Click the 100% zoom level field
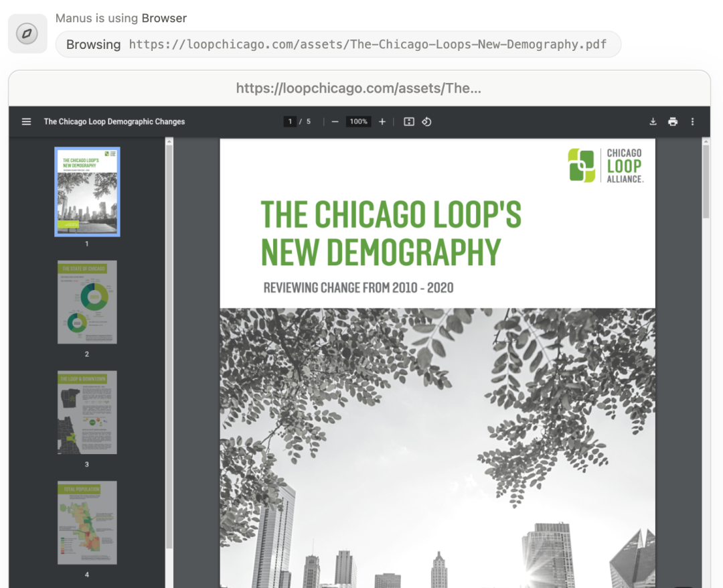The width and height of the screenshot is (723, 588). pyautogui.click(x=358, y=122)
